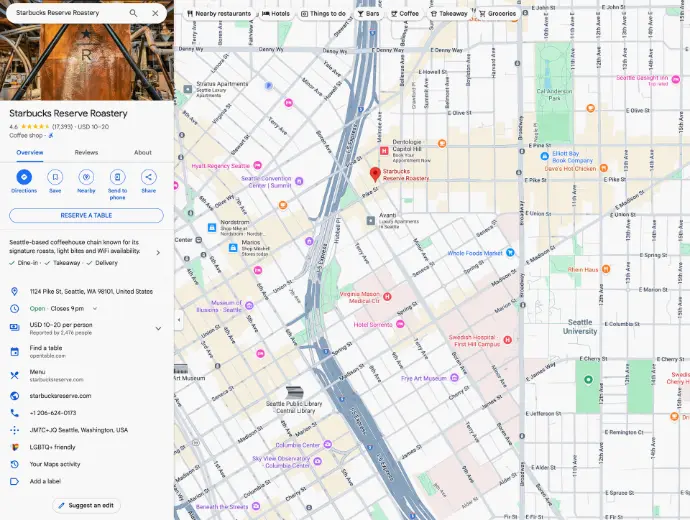Click the Suggest an edit button

(86, 505)
